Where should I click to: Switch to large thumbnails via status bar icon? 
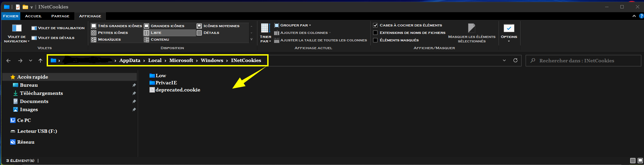click(x=640, y=161)
